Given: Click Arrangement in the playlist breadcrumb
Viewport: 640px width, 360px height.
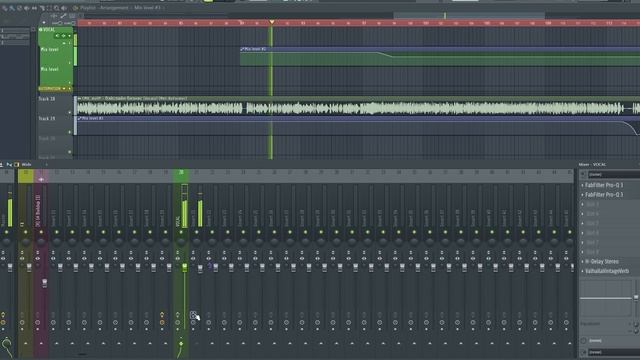Looking at the screenshot, I should (113, 8).
